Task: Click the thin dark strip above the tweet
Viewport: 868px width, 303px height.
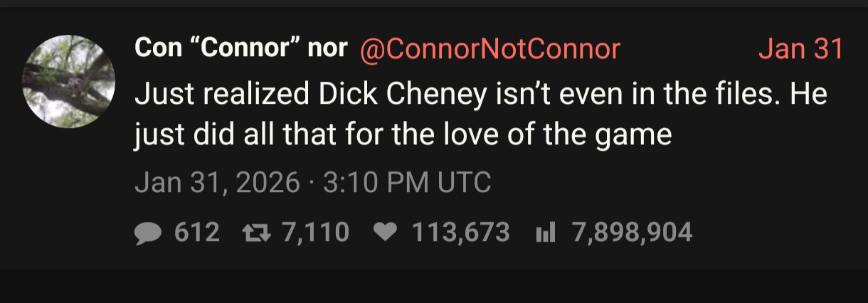Action: [x=434, y=4]
